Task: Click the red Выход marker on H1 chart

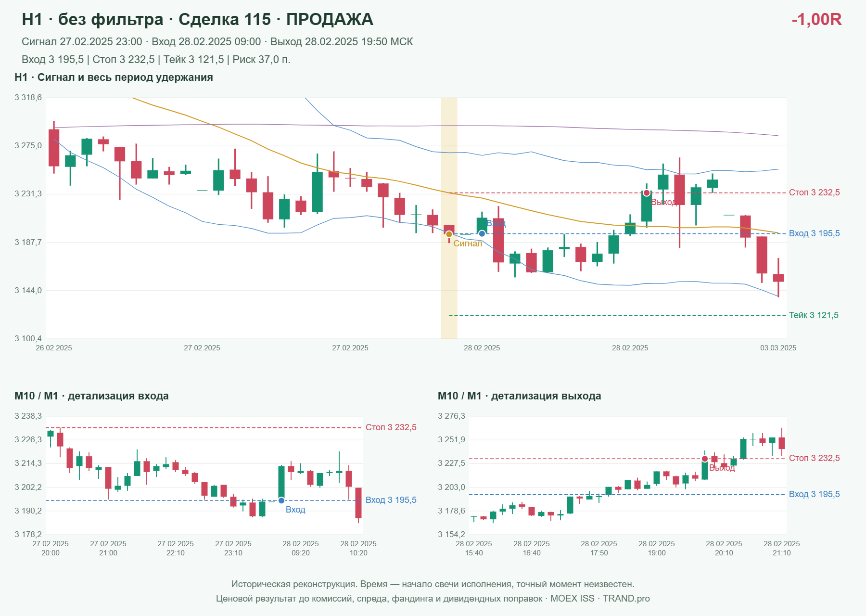Action: pos(647,193)
